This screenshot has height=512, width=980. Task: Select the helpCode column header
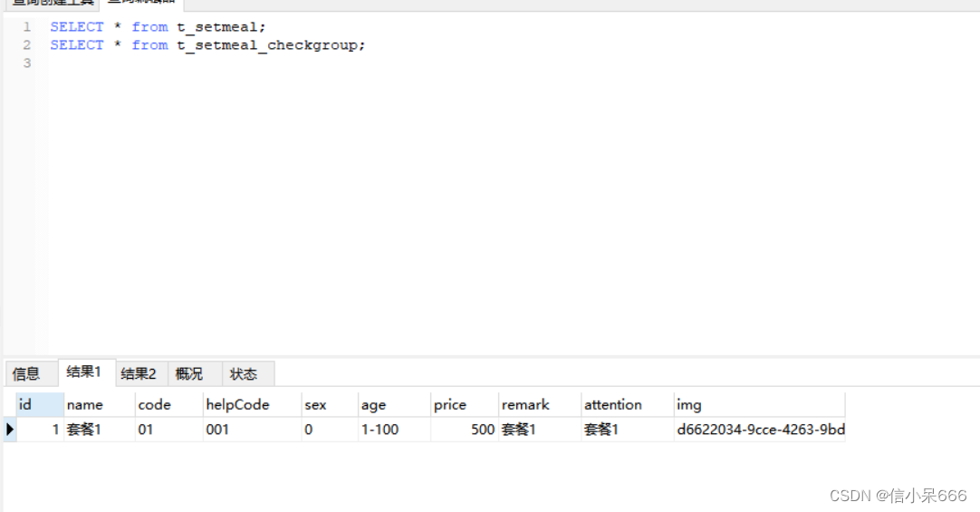[x=237, y=405]
